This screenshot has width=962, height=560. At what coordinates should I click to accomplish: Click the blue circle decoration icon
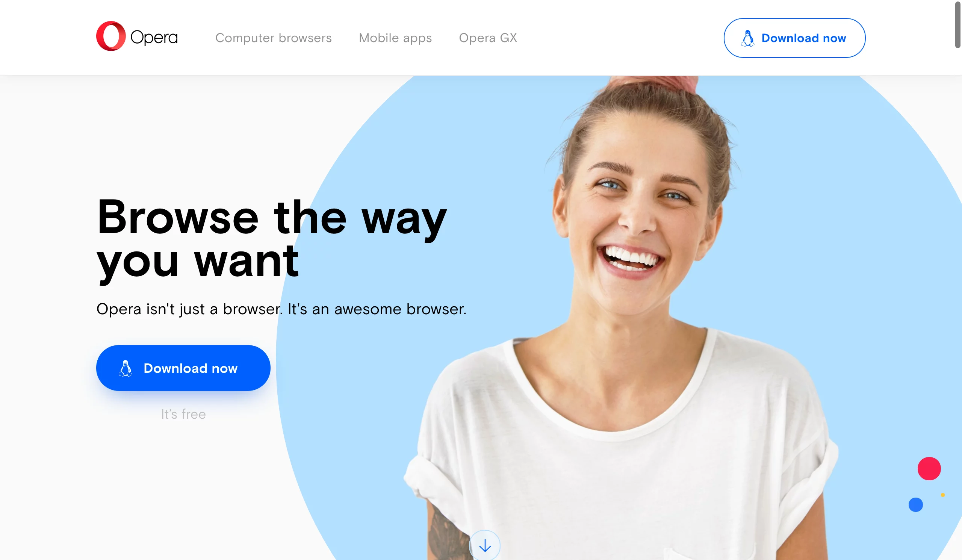click(x=915, y=506)
